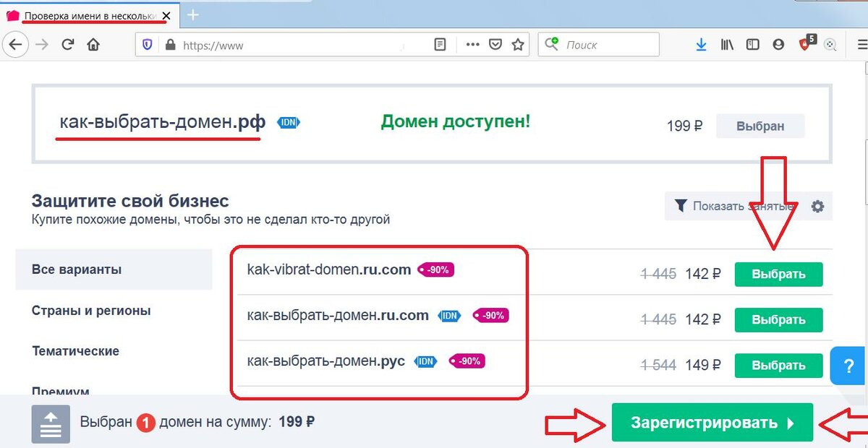The image size is (868, 448).
Task: Reload the current page
Action: click(x=68, y=45)
